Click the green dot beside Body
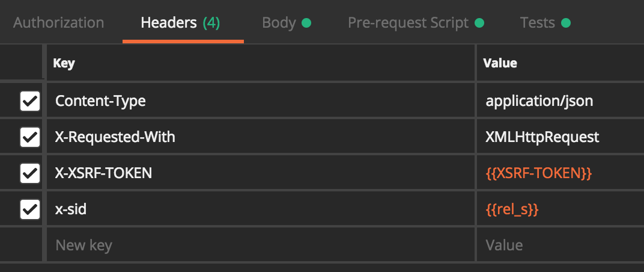 pyautogui.click(x=306, y=23)
